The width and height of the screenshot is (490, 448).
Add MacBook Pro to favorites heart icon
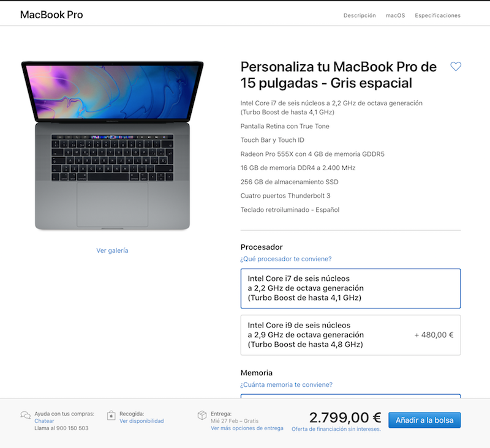(x=455, y=66)
